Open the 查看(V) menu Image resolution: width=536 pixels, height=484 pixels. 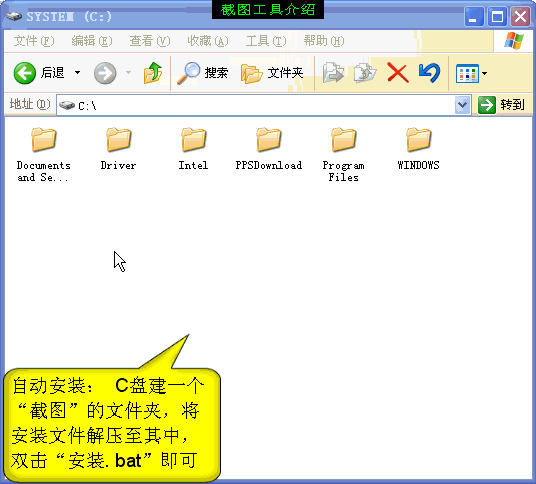pyautogui.click(x=150, y=41)
